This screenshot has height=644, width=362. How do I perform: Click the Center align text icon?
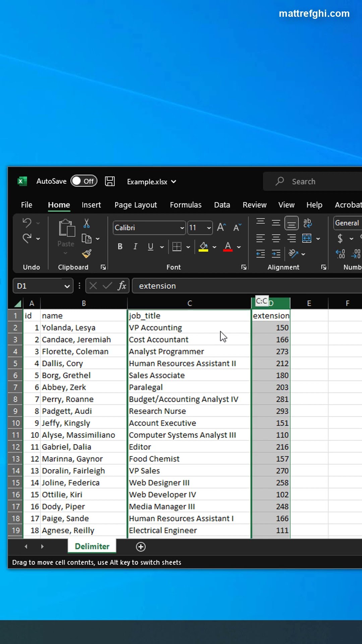point(276,238)
